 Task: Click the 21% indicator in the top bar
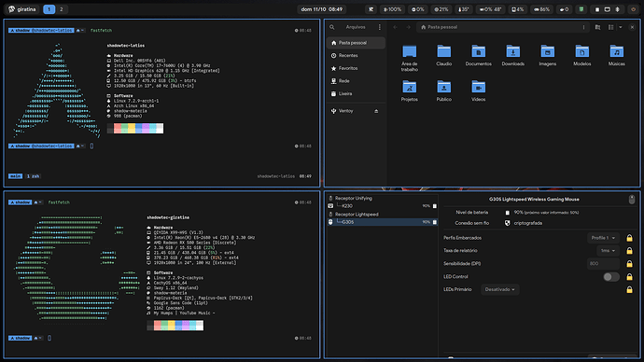(441, 9)
